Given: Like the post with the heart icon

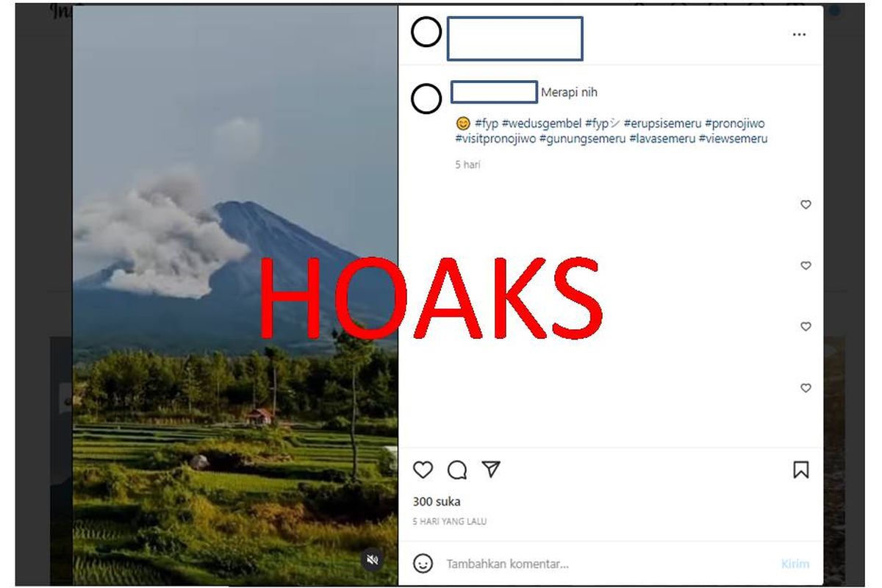Looking at the screenshot, I should click(x=423, y=470).
